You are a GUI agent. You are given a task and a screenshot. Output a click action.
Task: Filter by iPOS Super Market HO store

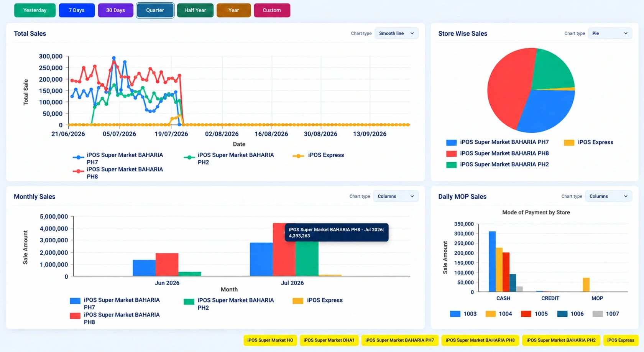pos(270,340)
